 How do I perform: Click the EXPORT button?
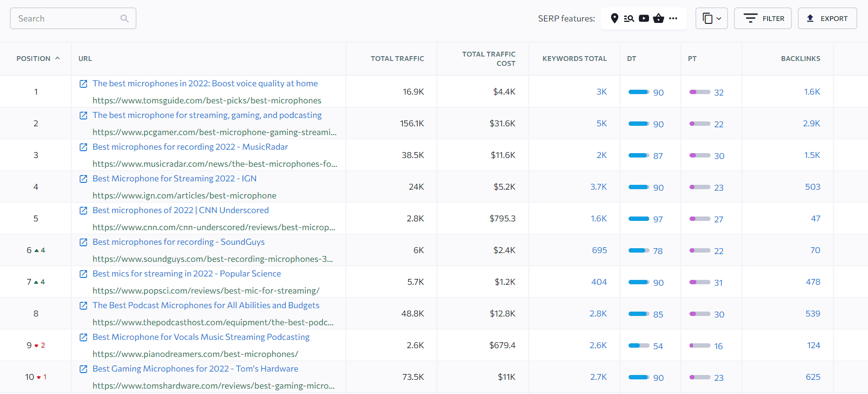pyautogui.click(x=827, y=19)
